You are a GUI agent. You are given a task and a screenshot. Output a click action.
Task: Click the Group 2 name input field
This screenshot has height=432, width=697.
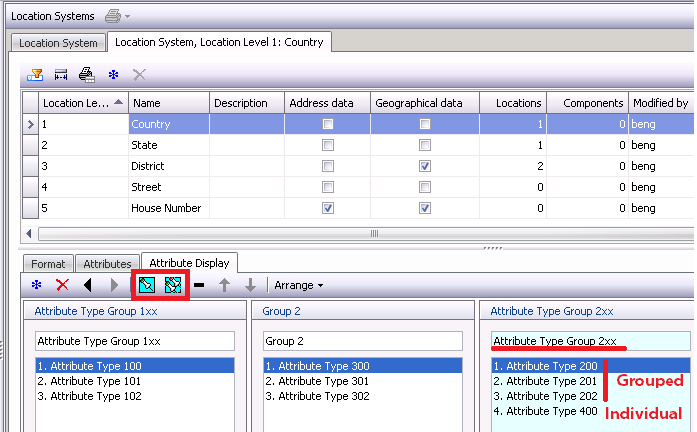pos(363,341)
